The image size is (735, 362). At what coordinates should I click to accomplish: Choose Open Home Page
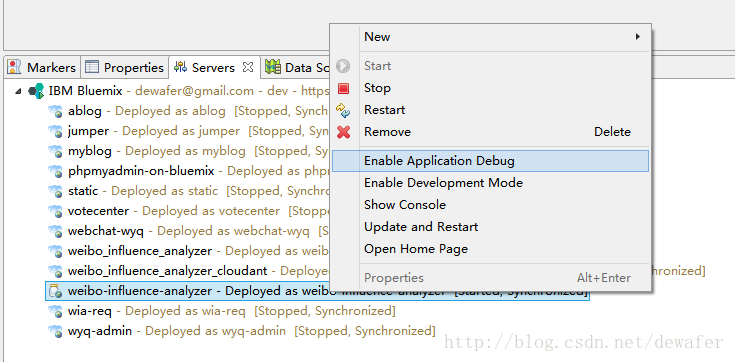pos(491,249)
